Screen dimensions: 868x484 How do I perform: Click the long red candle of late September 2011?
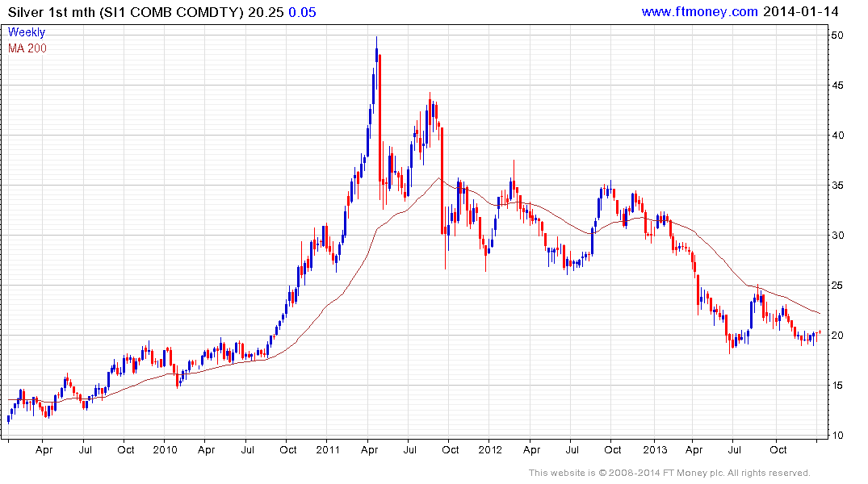442,181
